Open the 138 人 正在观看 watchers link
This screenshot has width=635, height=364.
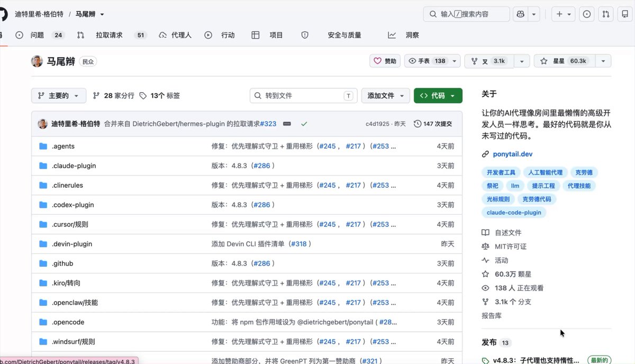click(519, 288)
